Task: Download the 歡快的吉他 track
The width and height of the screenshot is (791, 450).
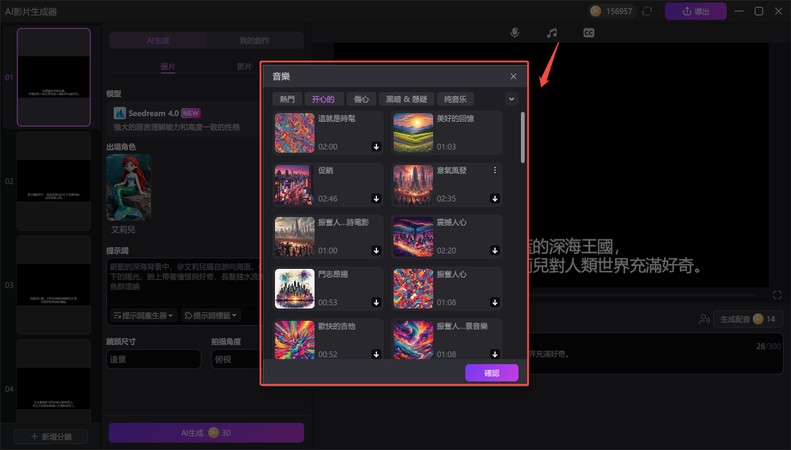Action: [x=376, y=355]
